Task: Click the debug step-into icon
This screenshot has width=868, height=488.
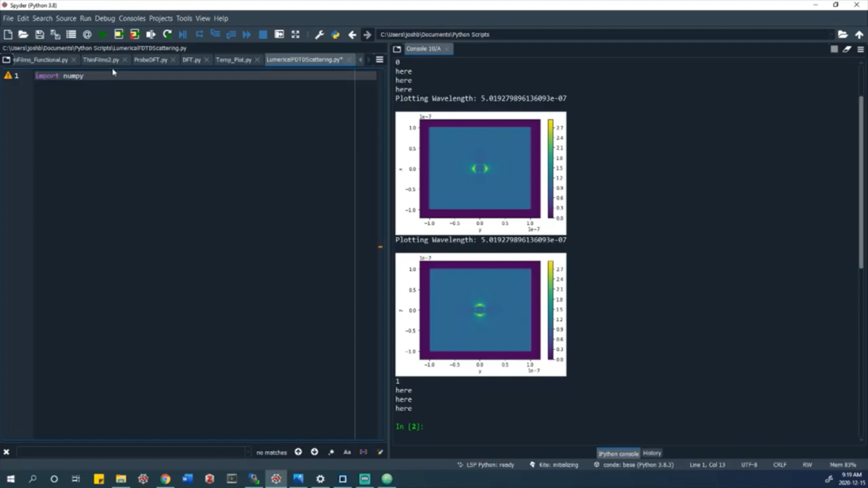Action: click(215, 34)
